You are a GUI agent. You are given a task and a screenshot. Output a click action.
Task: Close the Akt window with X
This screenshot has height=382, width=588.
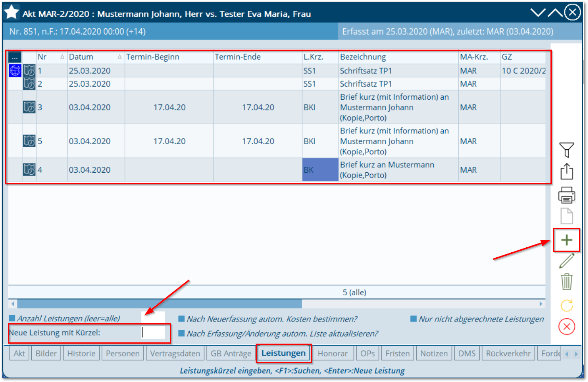[573, 12]
